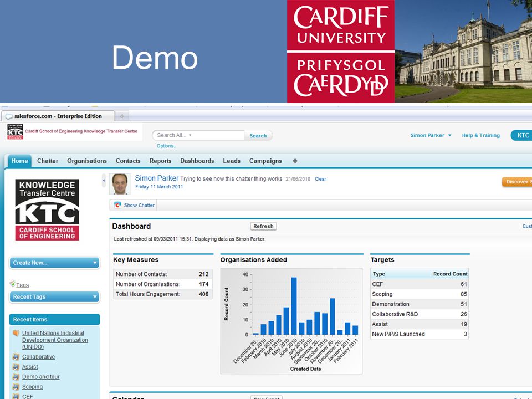The image size is (532, 399).
Task: Click the New P/P/S Launched row
Action: click(x=420, y=334)
